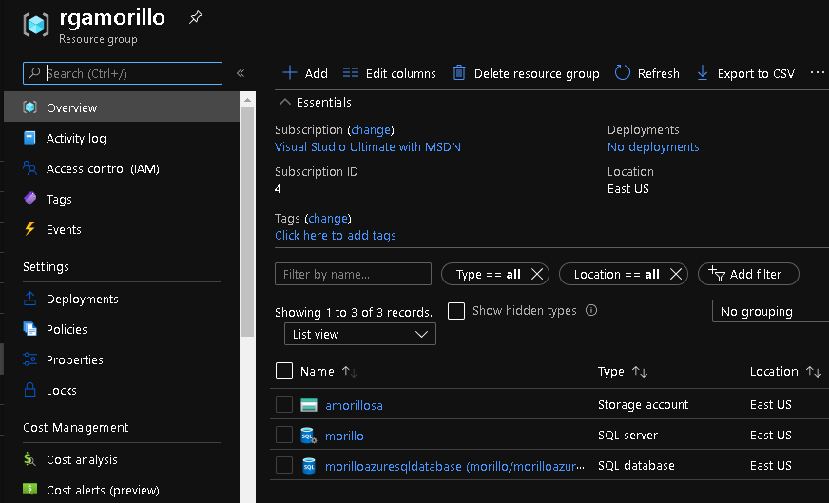The image size is (829, 503).
Task: Export to CSV download icon
Action: pyautogui.click(x=702, y=73)
